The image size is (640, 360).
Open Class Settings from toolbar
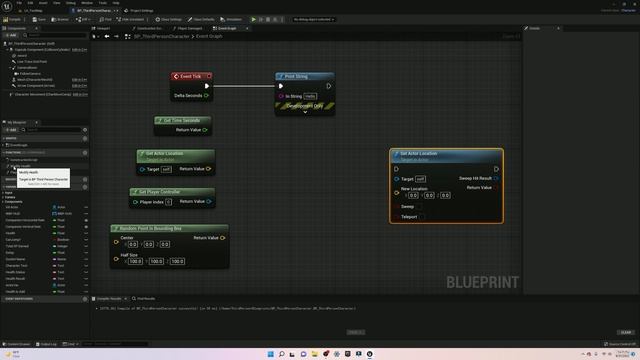[x=169, y=19]
